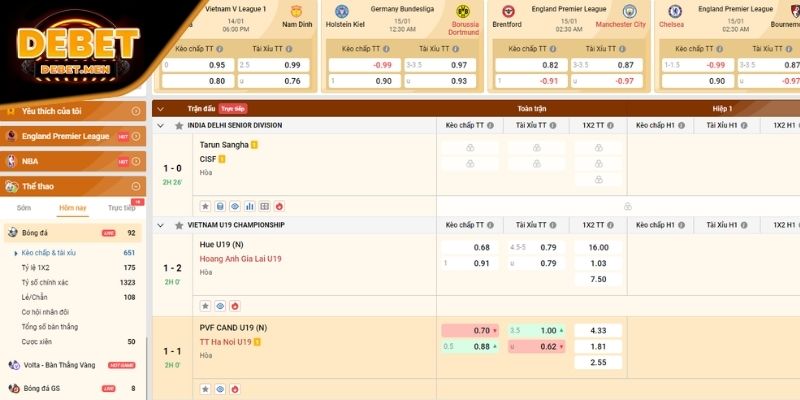Click the 0.95 odds in Nam Dinh card
This screenshot has width=800, height=400.
(x=198, y=65)
